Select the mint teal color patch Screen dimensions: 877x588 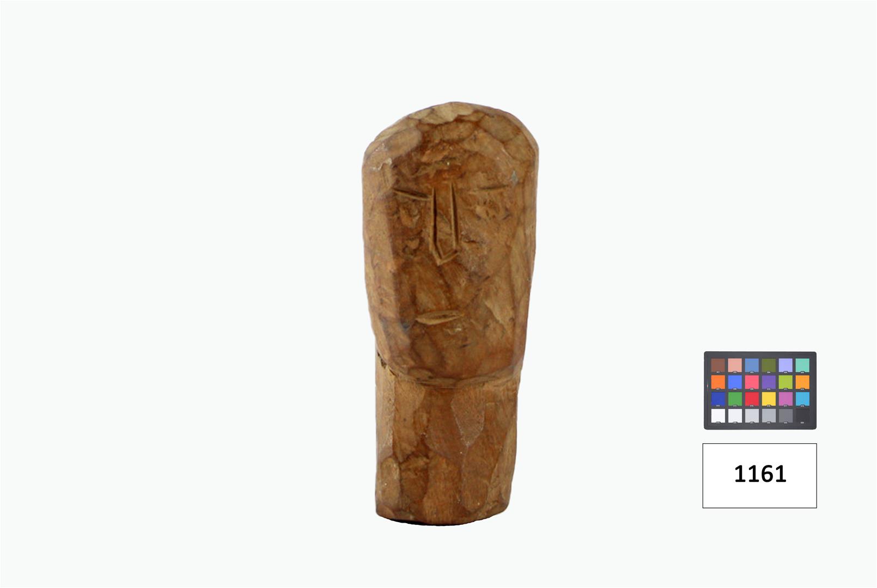802,365
